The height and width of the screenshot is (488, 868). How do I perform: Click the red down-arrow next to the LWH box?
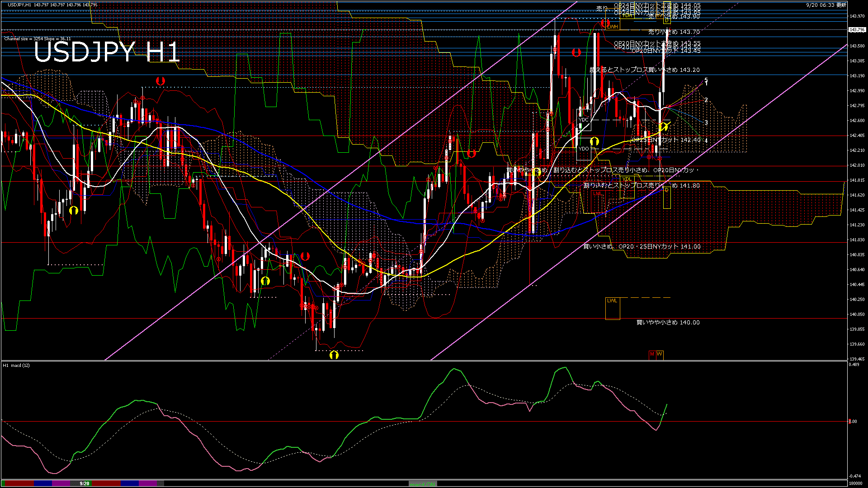(x=605, y=23)
